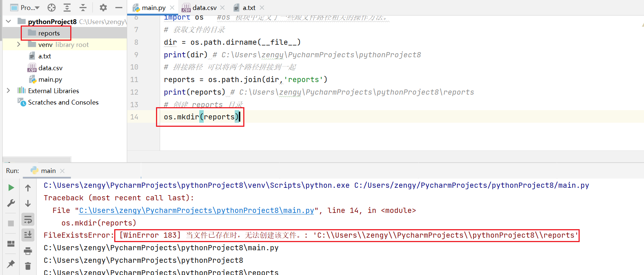Close the data.csv editor tab
This screenshot has height=275, width=644.
tap(223, 8)
